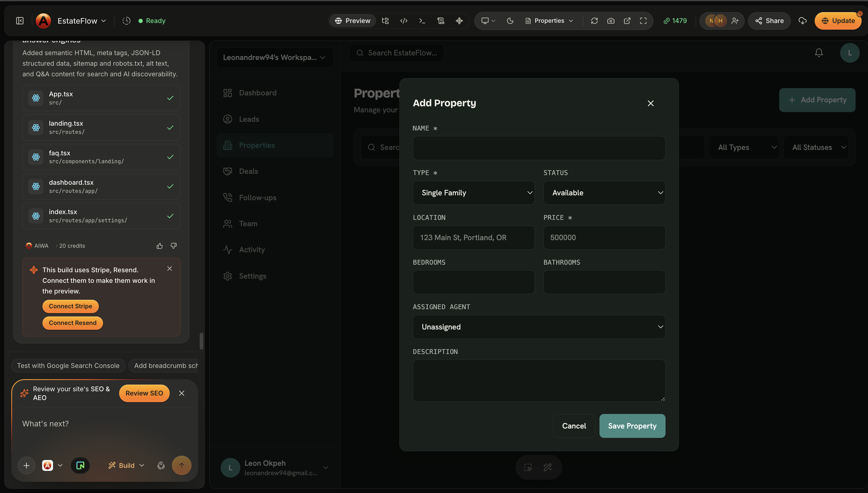This screenshot has width=868, height=493.
Task: Close the Add Property dialog
Action: click(x=650, y=103)
